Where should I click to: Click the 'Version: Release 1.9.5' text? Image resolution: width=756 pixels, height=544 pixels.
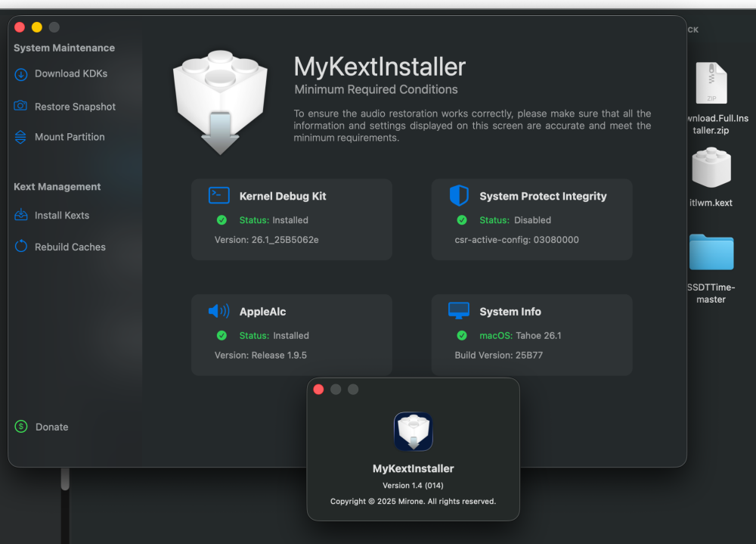pos(261,356)
